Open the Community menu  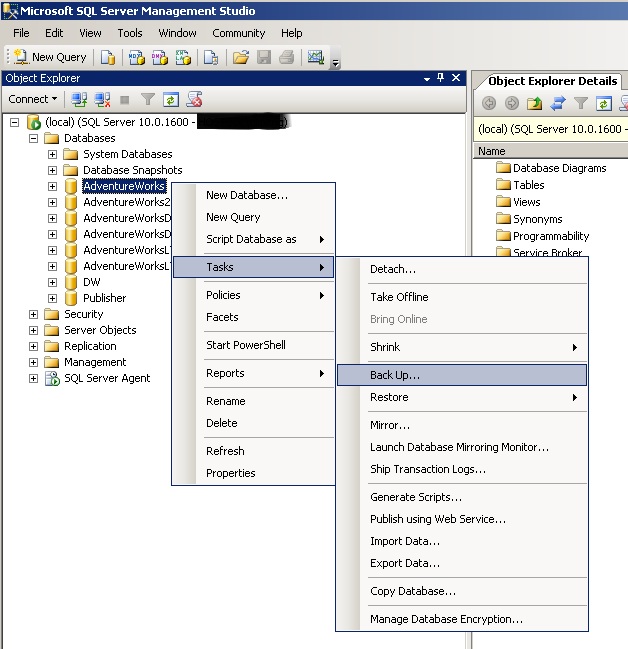click(x=239, y=33)
